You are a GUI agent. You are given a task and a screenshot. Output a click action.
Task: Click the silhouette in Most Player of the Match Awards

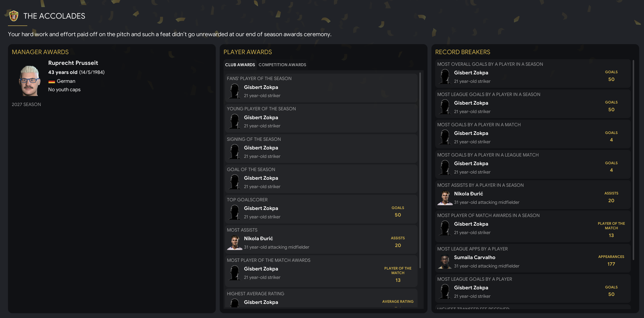point(234,273)
